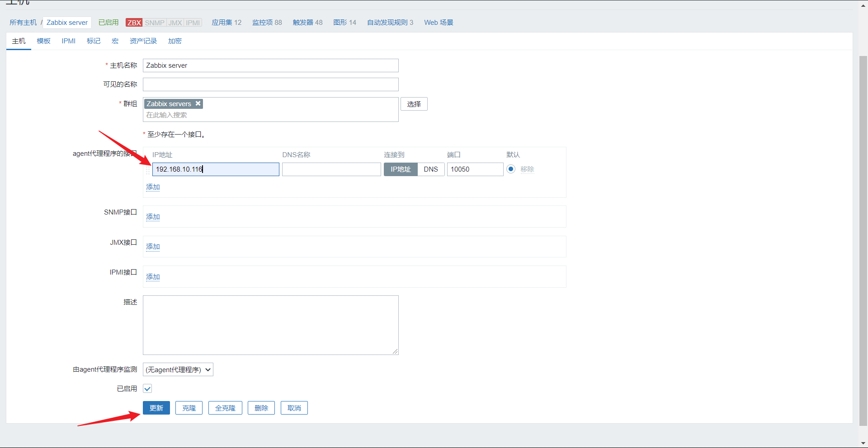Click the 更新 button
The width and height of the screenshot is (868, 448).
click(156, 408)
